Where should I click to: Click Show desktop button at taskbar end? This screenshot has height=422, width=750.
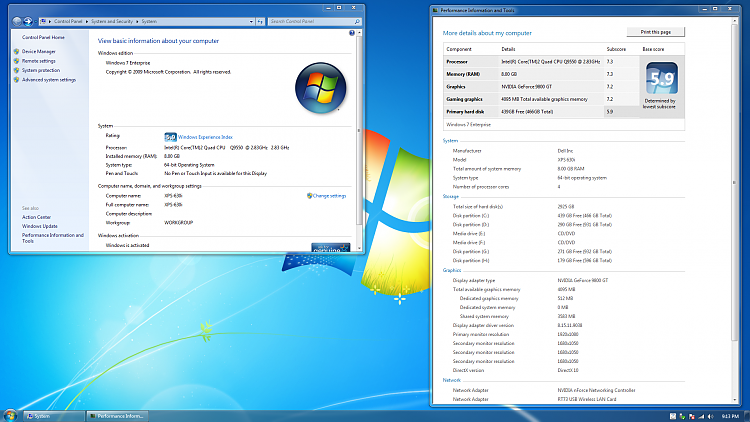[x=747, y=416]
